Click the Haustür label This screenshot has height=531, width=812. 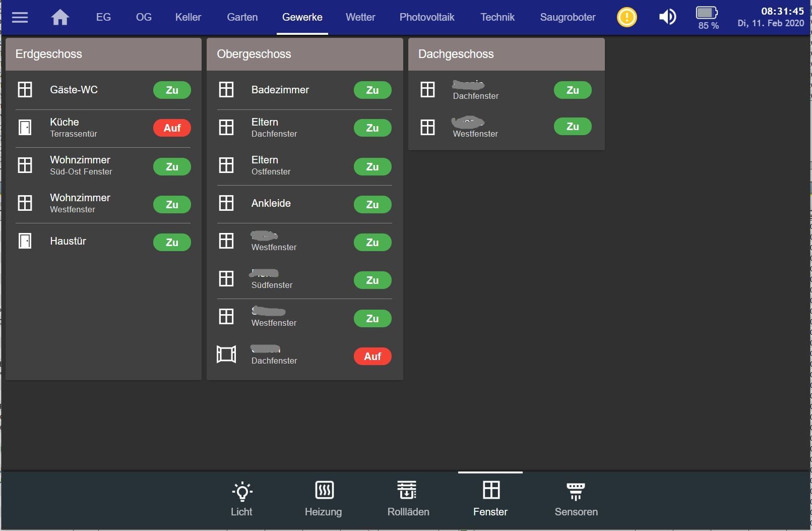tap(68, 241)
